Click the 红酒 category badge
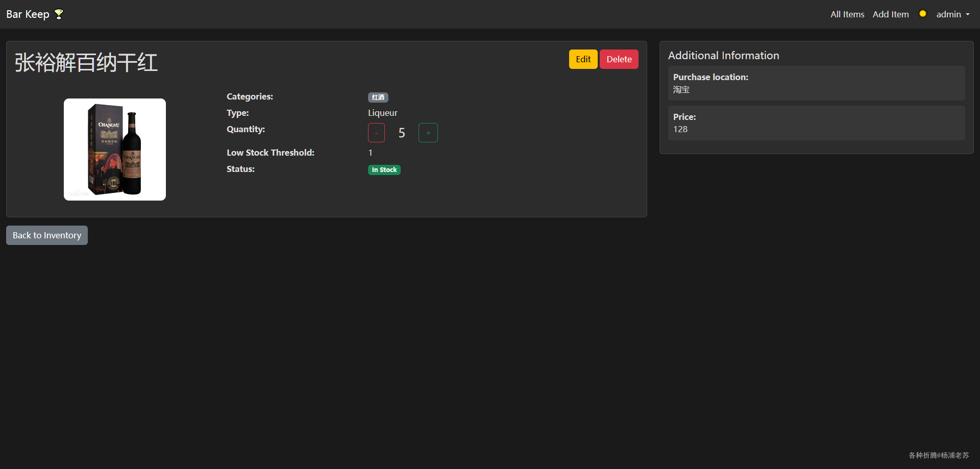The image size is (980, 469). [378, 97]
